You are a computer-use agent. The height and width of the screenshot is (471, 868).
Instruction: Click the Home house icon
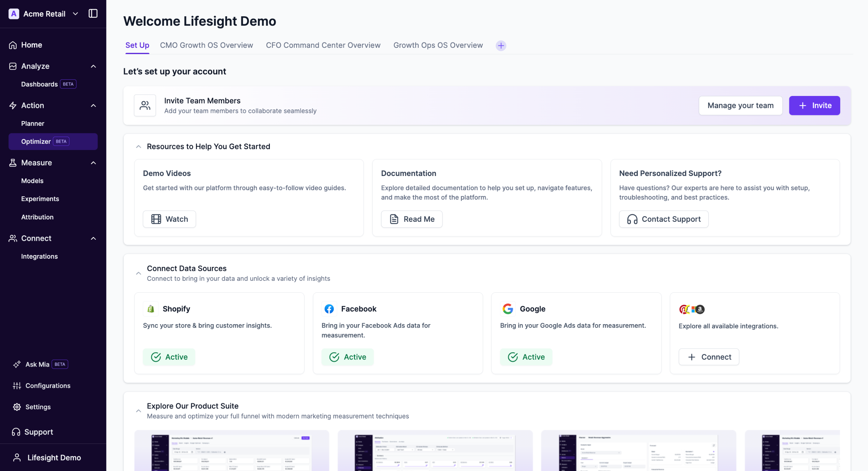pos(13,45)
